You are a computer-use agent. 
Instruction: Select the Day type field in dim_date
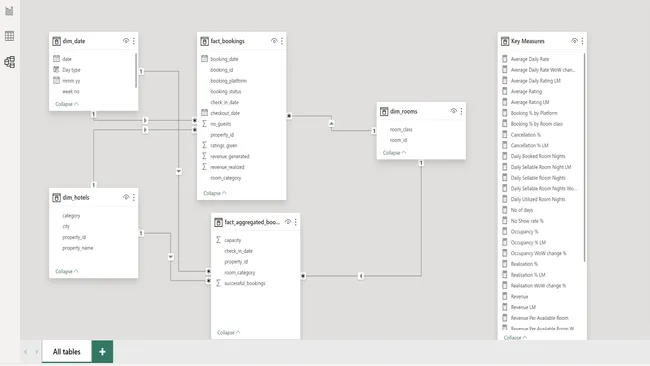pyautogui.click(x=71, y=70)
